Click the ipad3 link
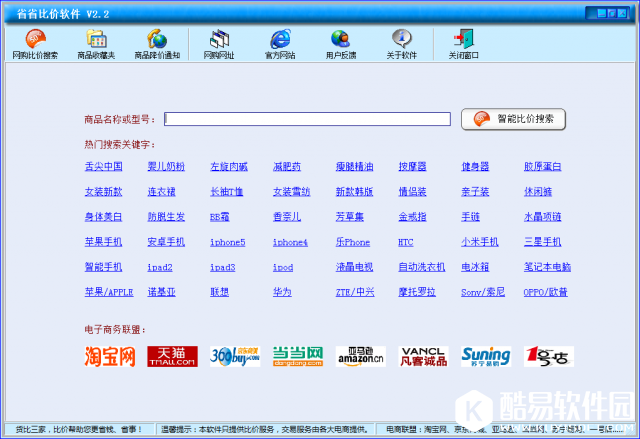Image resolution: width=640 pixels, height=439 pixels. coord(223,268)
